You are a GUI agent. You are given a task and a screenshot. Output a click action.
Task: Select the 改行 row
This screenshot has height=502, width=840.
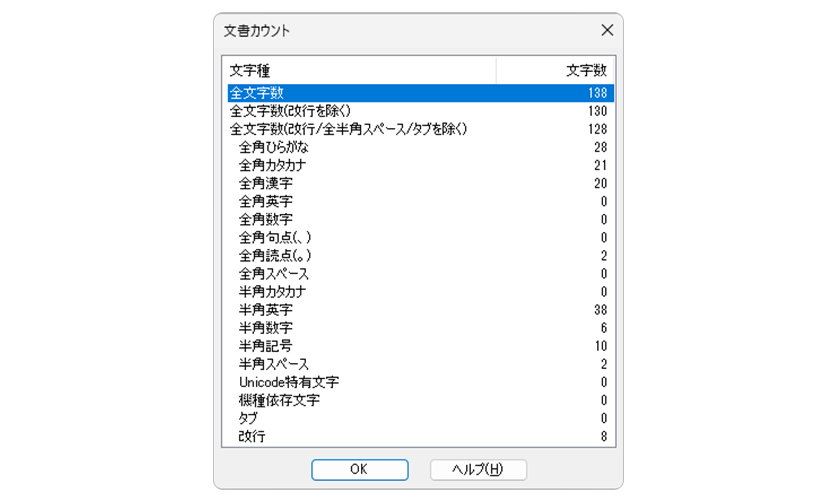421,437
